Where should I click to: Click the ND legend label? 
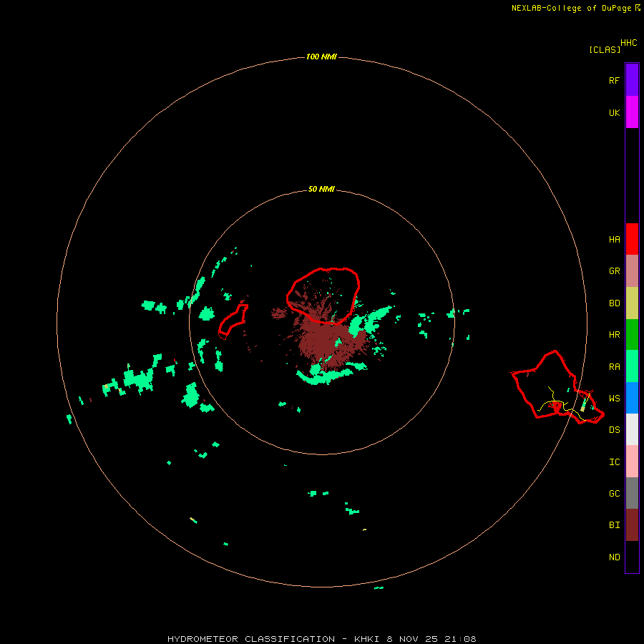(x=614, y=557)
